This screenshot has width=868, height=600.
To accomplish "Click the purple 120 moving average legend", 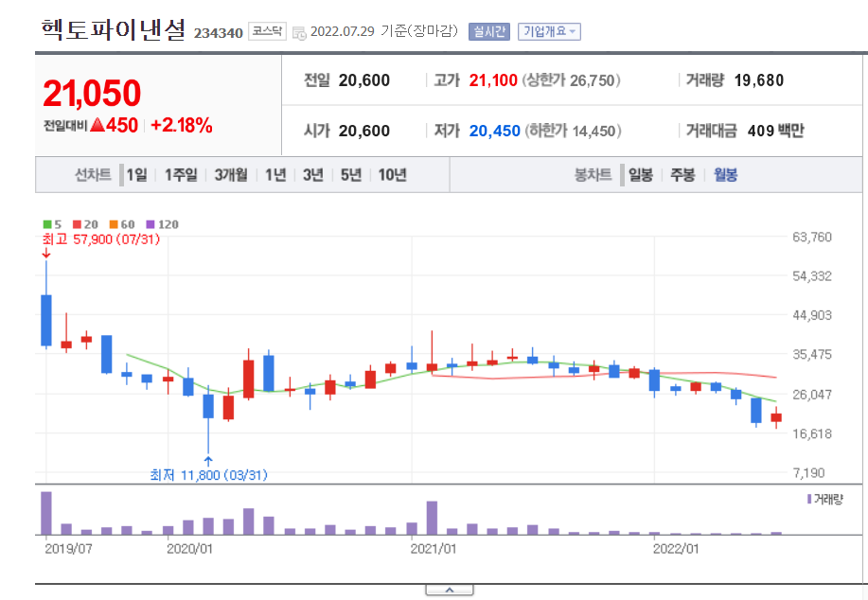I will 162,224.
